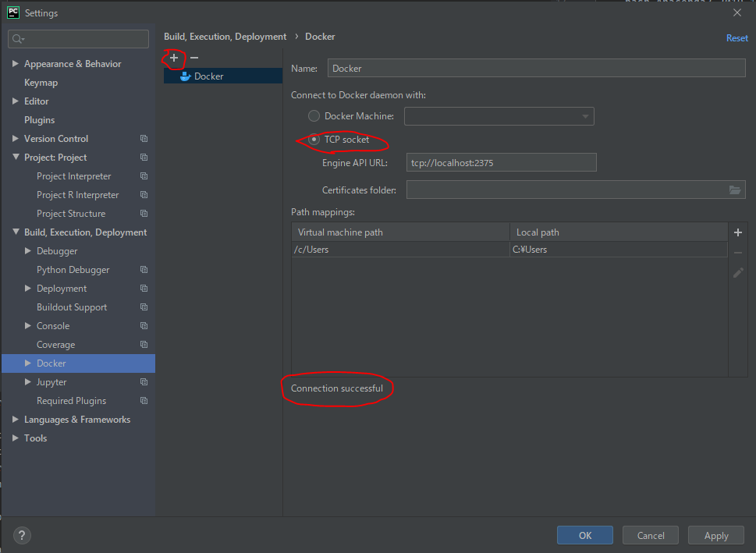756x553 pixels.
Task: Open the Buildout Support page
Action: [x=72, y=307]
